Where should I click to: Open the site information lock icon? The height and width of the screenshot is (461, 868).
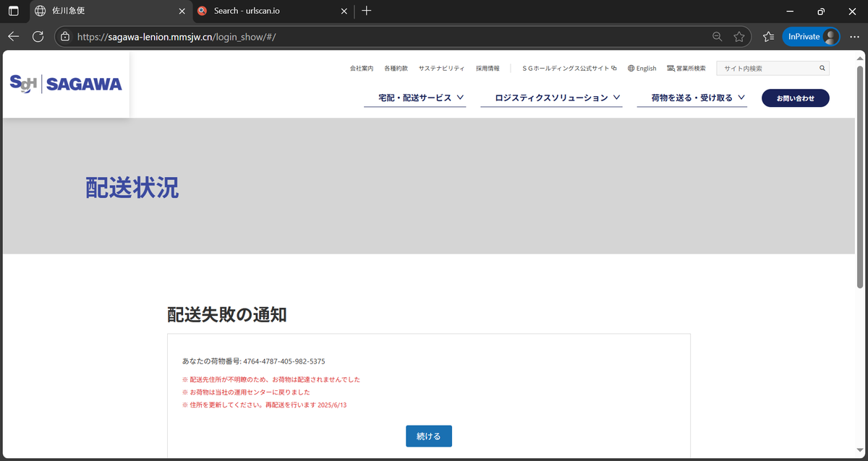(65, 36)
